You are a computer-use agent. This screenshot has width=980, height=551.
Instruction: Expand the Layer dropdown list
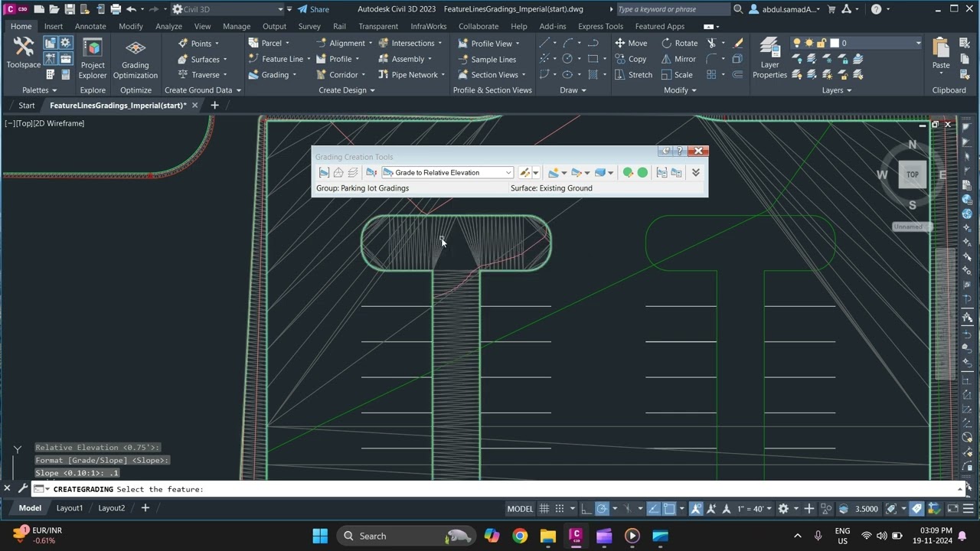click(918, 43)
